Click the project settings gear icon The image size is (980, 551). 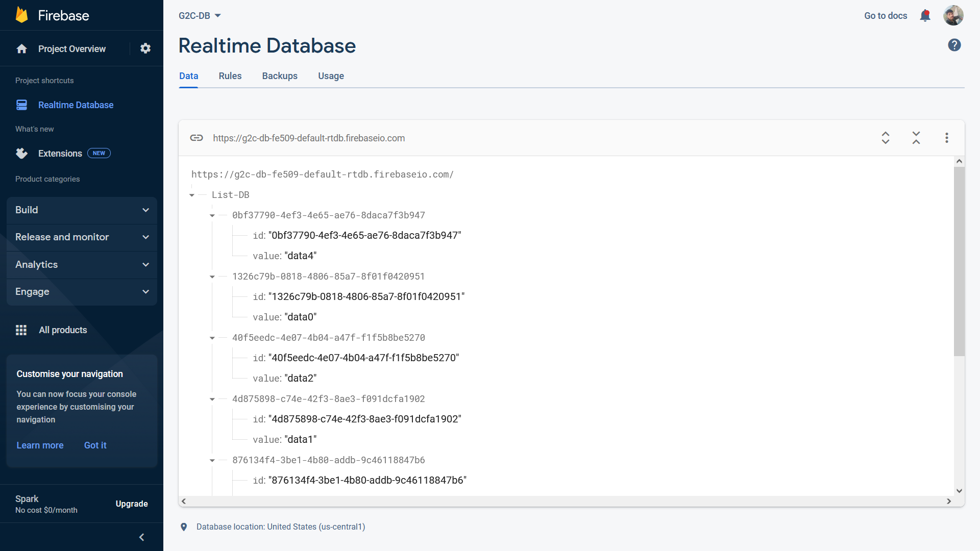click(x=145, y=48)
